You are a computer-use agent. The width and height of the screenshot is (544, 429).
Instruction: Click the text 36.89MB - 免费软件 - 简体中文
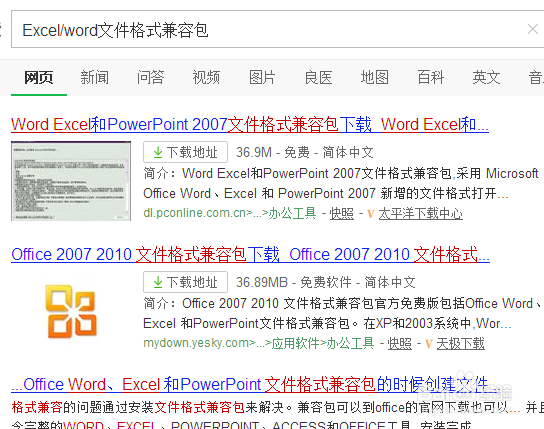click(325, 282)
